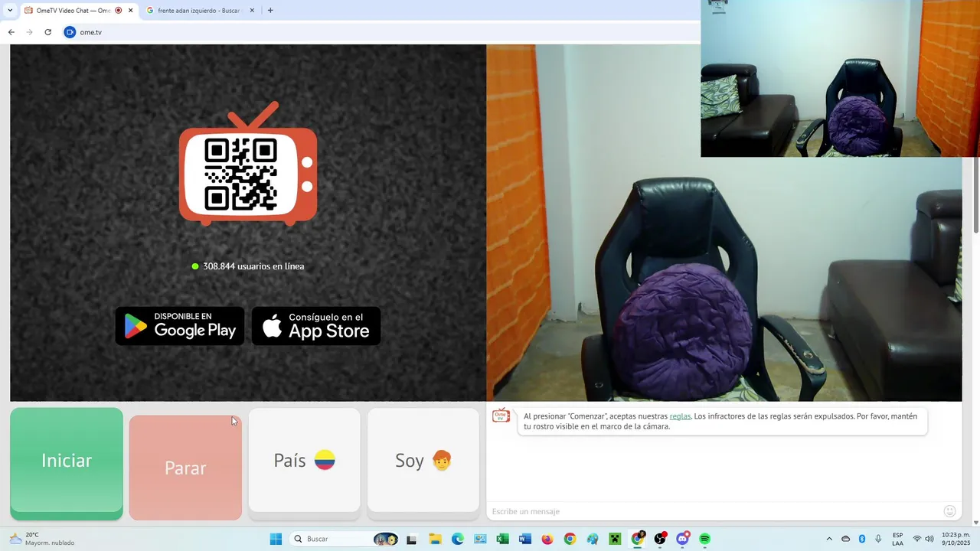The image size is (980, 551).
Task: Launch Minecraft from the taskbar
Action: click(615, 539)
